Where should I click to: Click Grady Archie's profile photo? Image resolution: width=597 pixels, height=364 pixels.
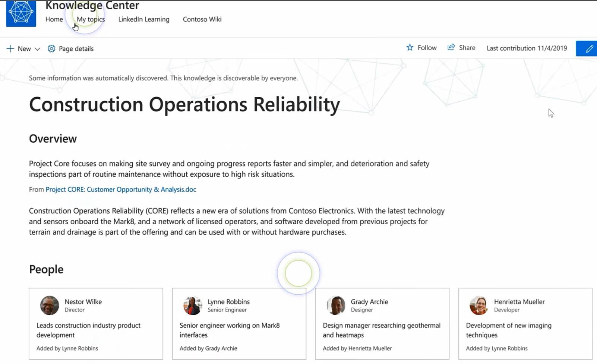click(x=336, y=306)
